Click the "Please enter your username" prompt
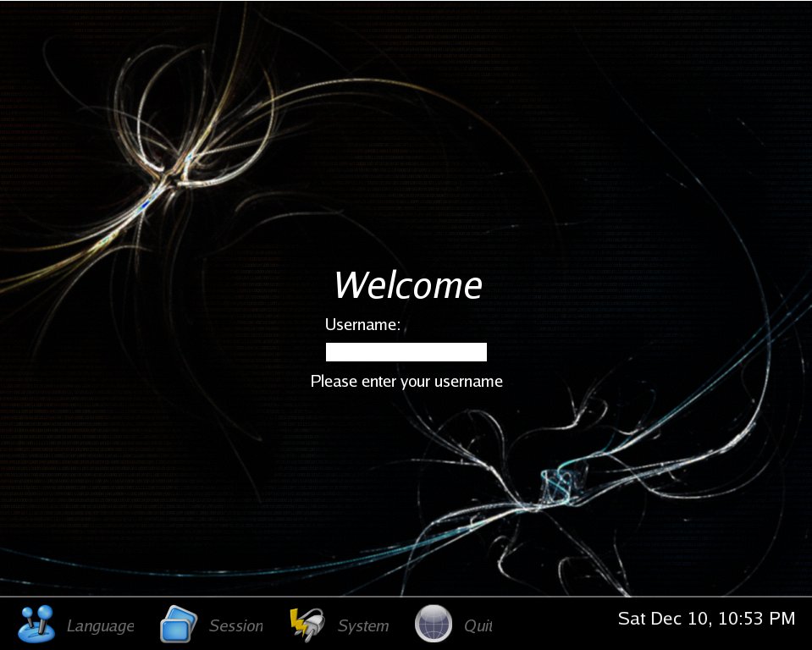812x650 pixels. 406,382
